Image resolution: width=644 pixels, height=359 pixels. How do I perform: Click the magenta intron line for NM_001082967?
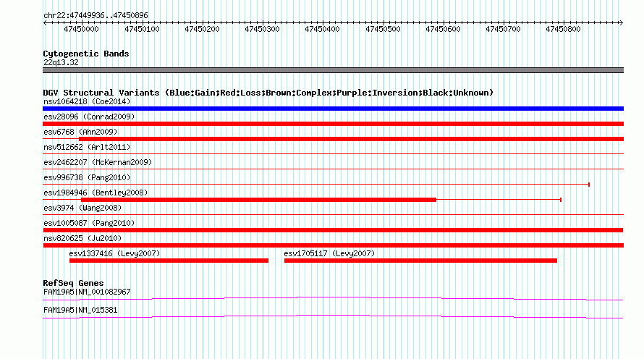coord(333,298)
